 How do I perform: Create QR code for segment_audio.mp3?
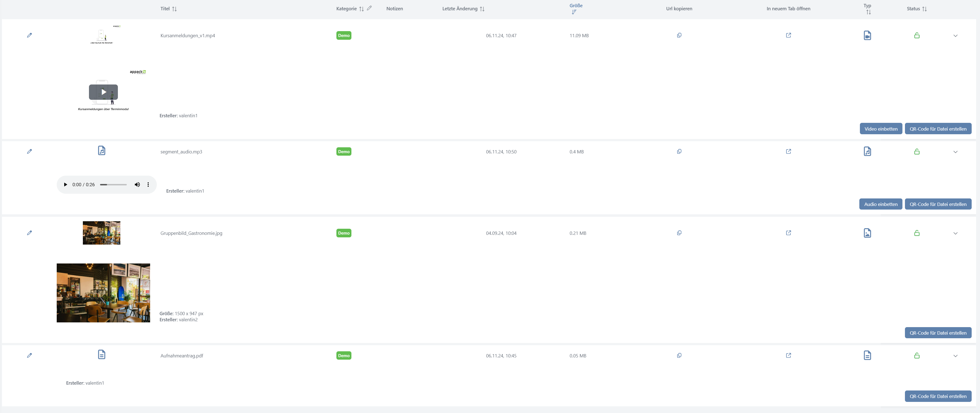coord(938,204)
